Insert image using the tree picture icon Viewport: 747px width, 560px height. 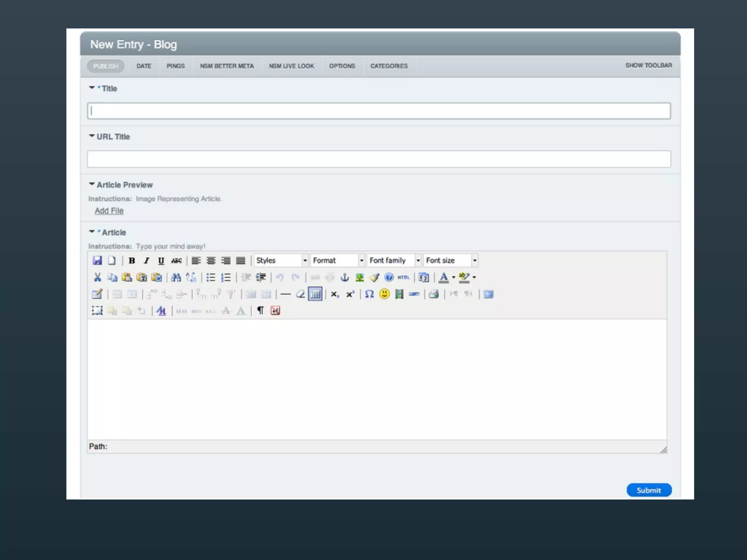(x=360, y=277)
